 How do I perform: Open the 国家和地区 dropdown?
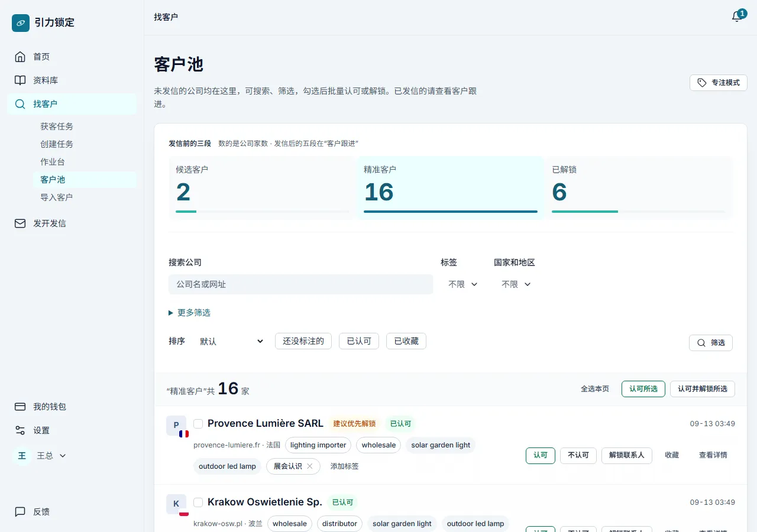(516, 284)
